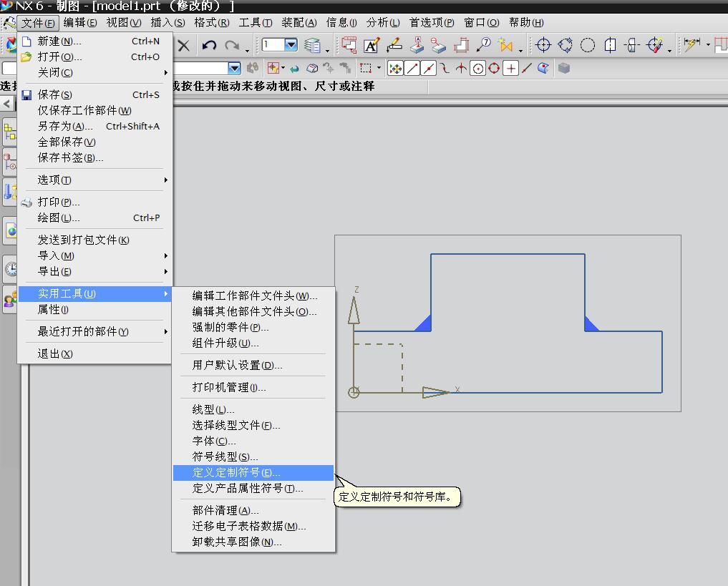Image resolution: width=728 pixels, height=586 pixels.
Task: Select the feature control frame tool
Action: click(x=438, y=46)
